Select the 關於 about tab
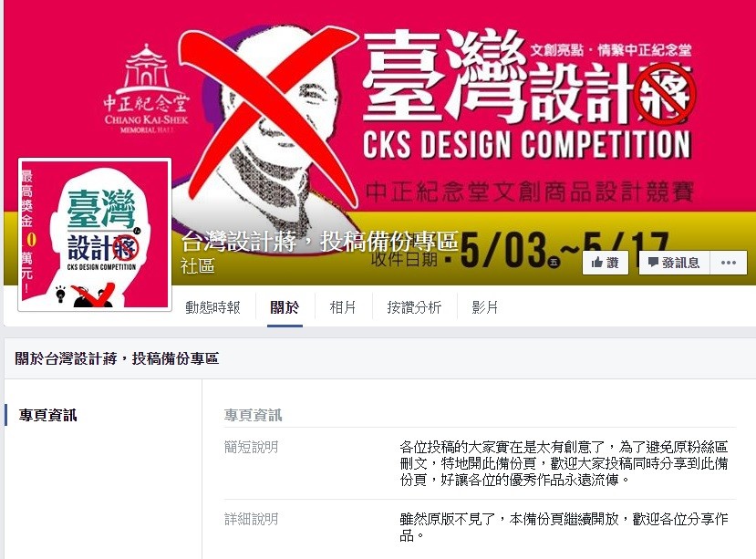 [285, 307]
